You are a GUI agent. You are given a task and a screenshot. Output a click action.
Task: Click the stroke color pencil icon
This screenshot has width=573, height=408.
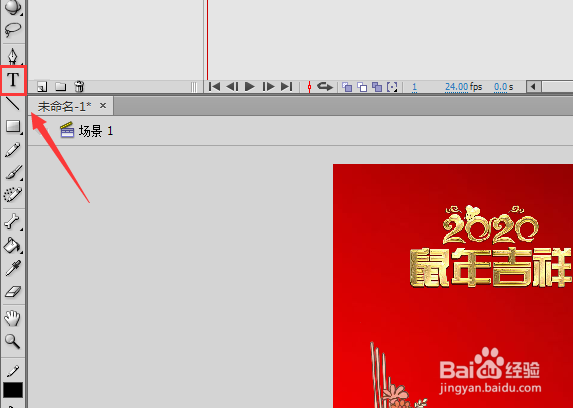pos(13,371)
